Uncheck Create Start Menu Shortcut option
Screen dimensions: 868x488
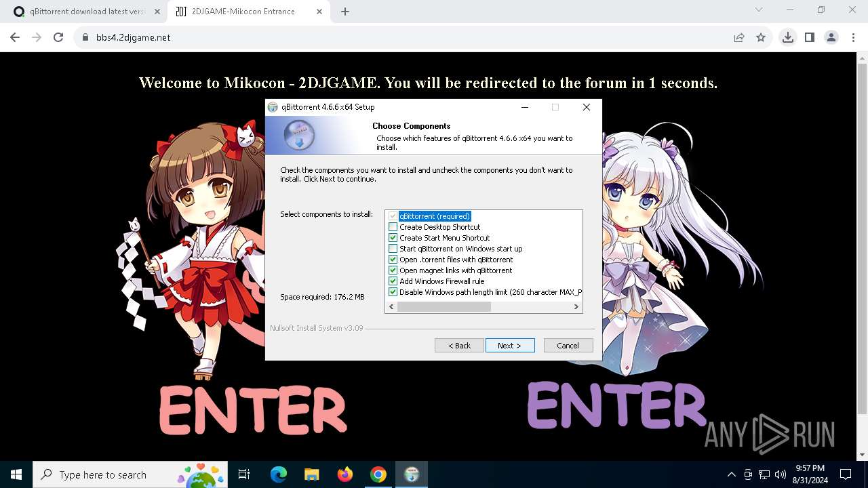pyautogui.click(x=393, y=238)
